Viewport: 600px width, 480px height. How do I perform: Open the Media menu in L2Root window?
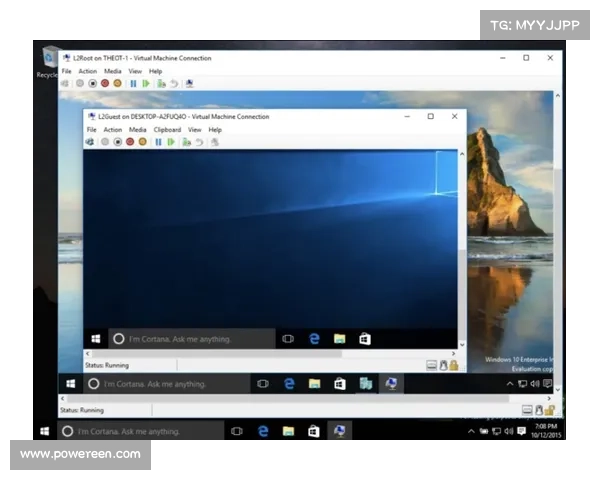113,72
